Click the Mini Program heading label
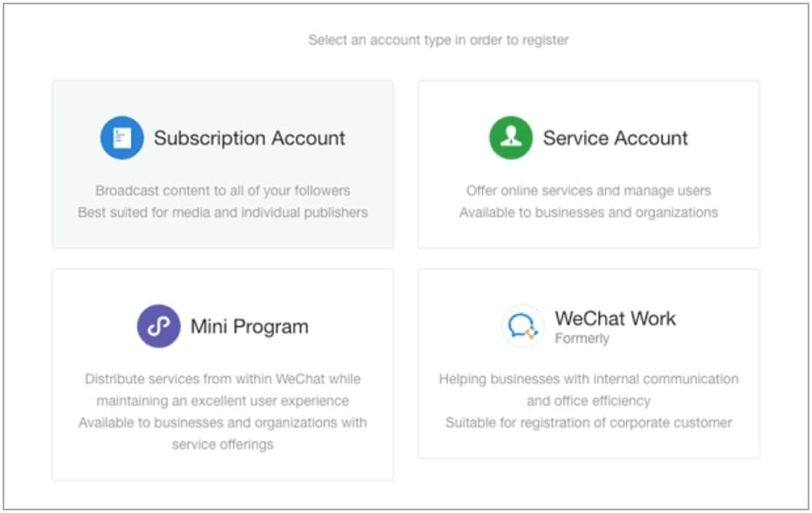The image size is (812, 513). coord(250,325)
